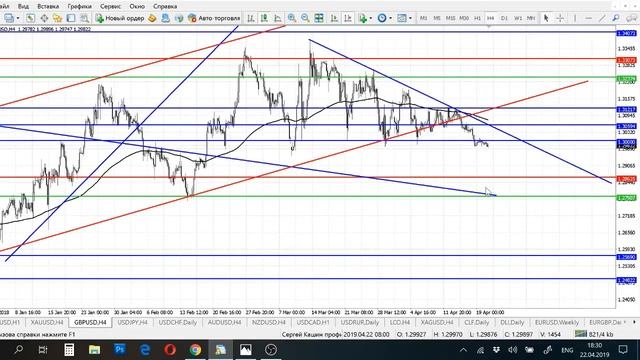Click the 821/4 kb connection status indicator
640x360 pixels.
(594, 334)
